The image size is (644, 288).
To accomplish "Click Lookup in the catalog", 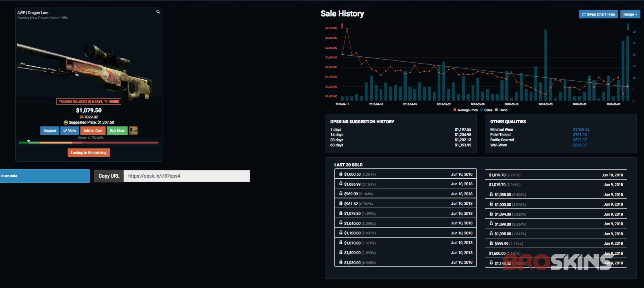I will 89,153.
